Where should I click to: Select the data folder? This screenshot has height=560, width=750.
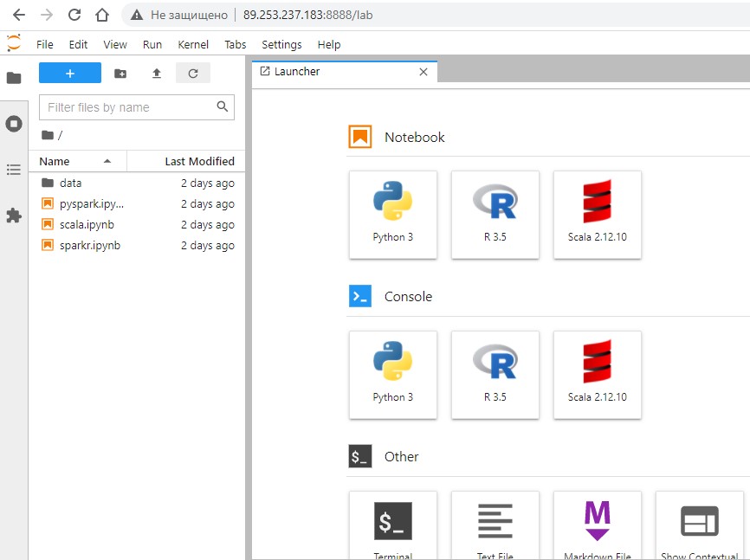pos(138,183)
